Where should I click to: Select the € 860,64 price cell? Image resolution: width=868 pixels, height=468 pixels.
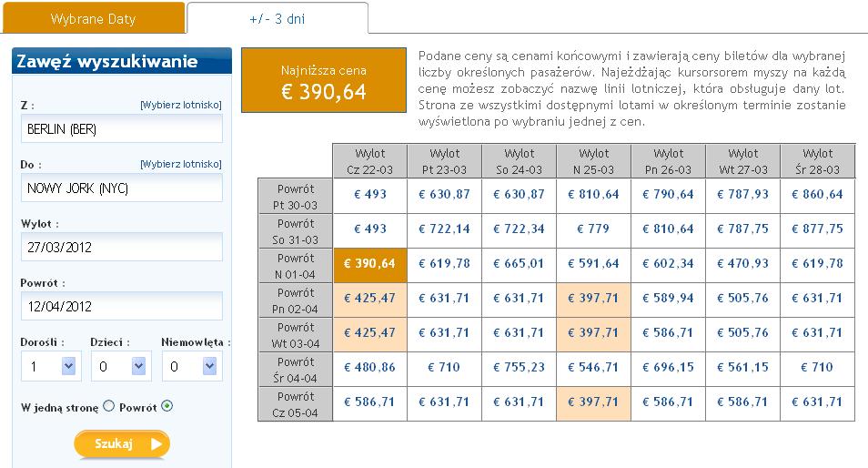(818, 195)
